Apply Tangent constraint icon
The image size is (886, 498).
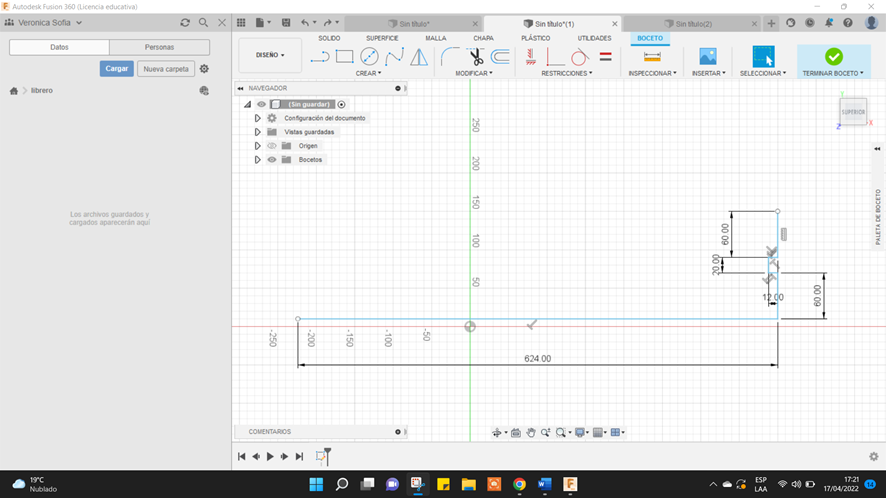point(579,57)
